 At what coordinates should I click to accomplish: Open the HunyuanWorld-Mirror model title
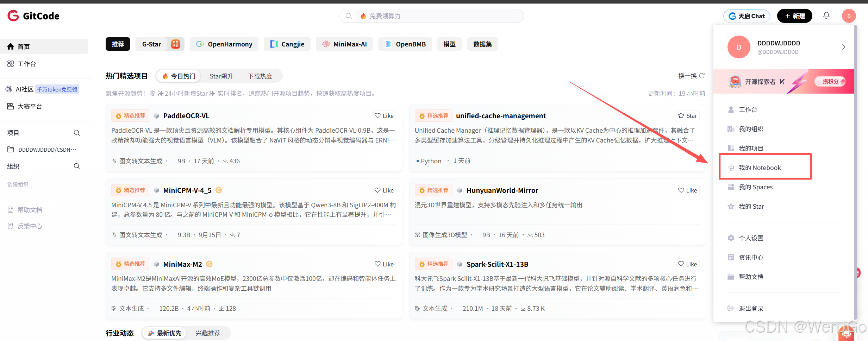click(502, 190)
